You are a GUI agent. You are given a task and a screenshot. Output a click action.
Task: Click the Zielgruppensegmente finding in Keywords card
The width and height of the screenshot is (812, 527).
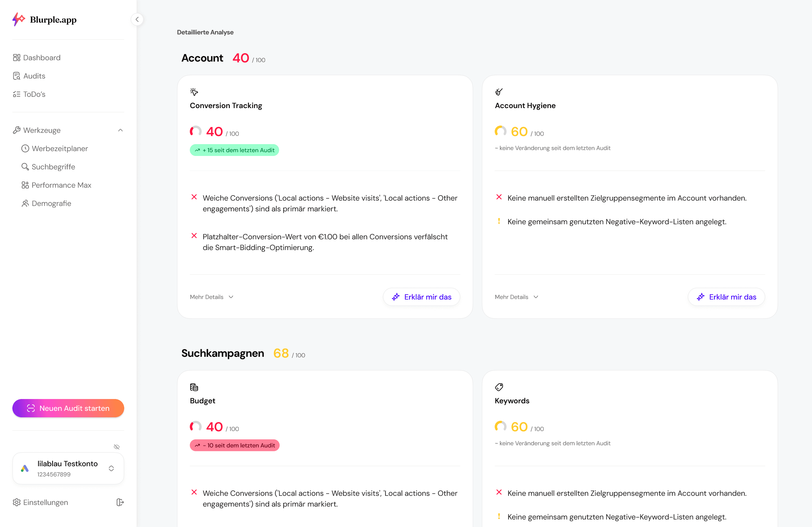[x=627, y=494]
